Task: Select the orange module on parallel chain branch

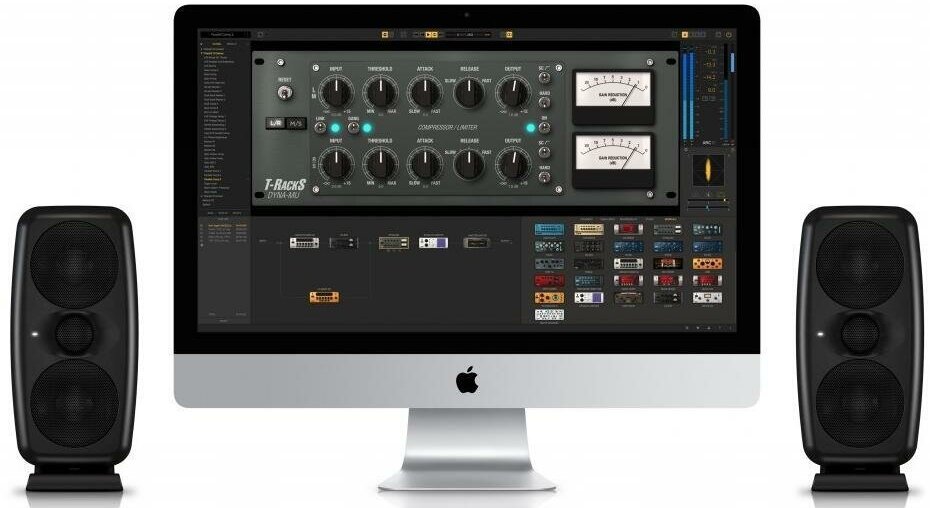Action: 324,297
